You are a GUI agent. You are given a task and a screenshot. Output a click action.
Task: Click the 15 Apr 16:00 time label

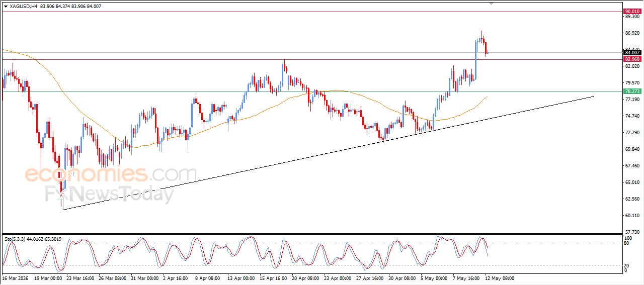pyautogui.click(x=273, y=278)
